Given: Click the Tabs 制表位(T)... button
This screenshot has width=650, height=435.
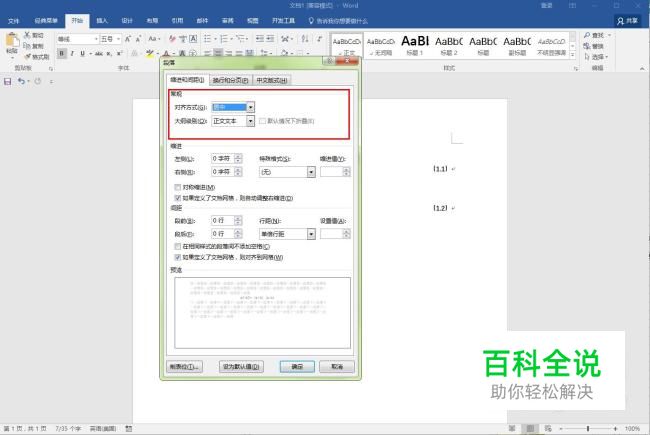Looking at the screenshot, I should point(184,367).
